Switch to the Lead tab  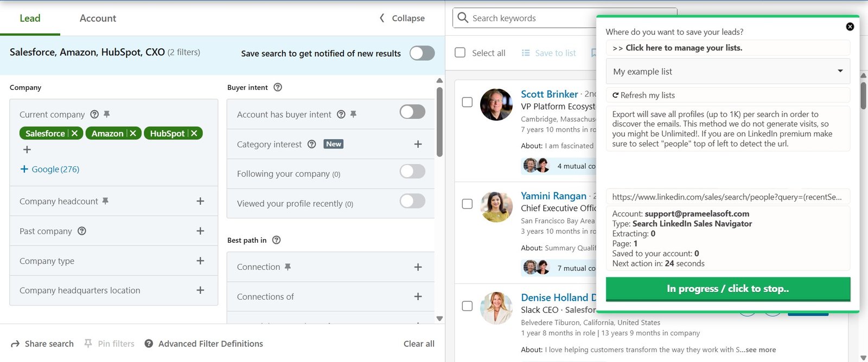[x=30, y=18]
